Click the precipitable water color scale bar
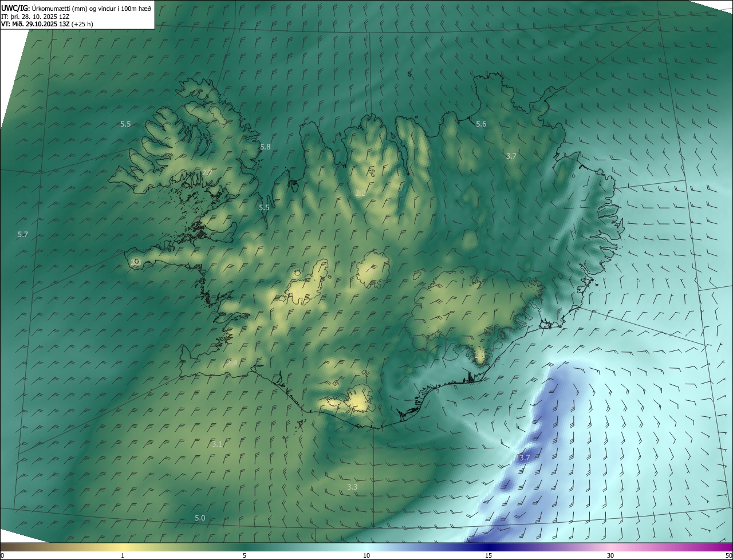This screenshot has height=560, width=733. click(366, 547)
